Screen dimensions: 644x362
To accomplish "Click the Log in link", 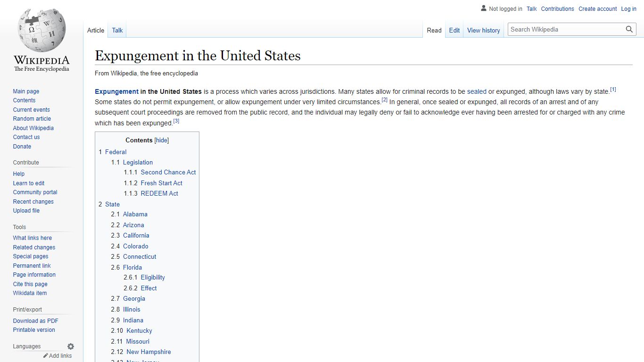I will 629,9.
